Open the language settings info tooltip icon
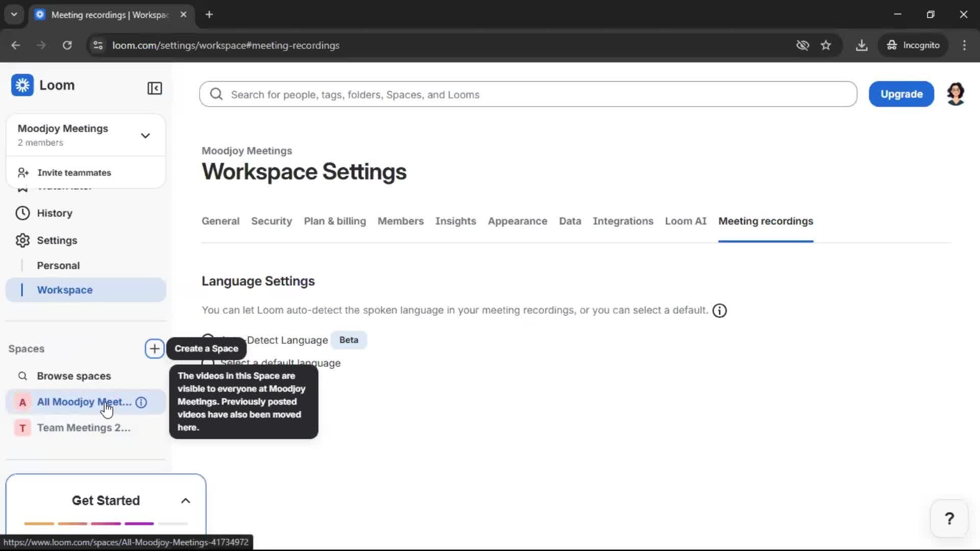The image size is (980, 551). point(719,311)
